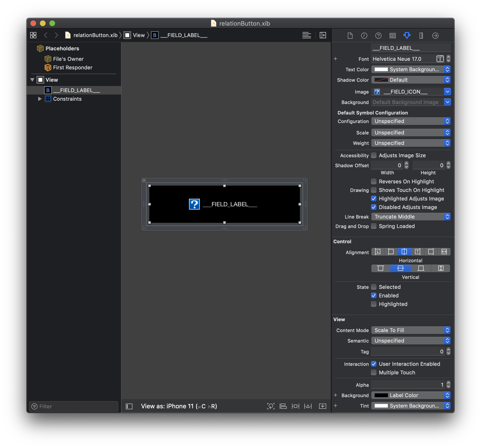
Task: Expand the Constraints tree item
Action: (x=40, y=99)
